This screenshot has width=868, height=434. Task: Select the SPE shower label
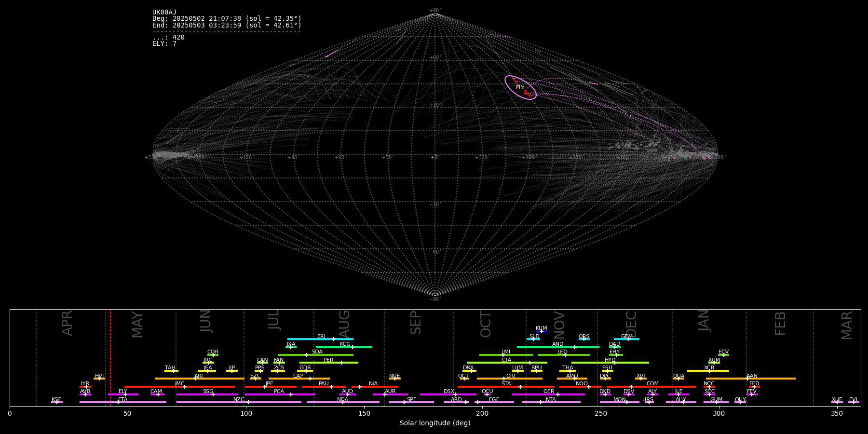pyautogui.click(x=412, y=399)
